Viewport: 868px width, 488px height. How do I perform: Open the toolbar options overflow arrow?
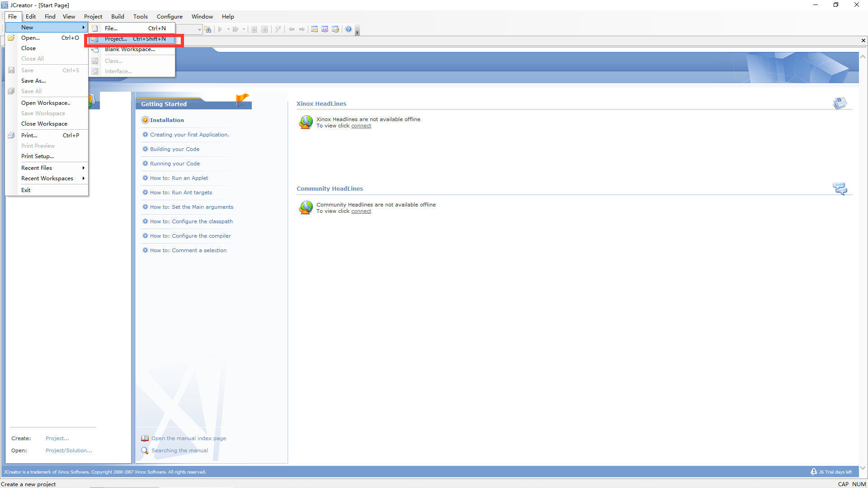tap(357, 32)
